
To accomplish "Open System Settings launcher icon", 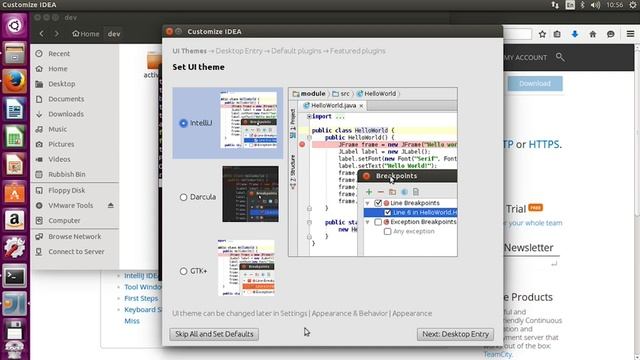I will pos(14,247).
